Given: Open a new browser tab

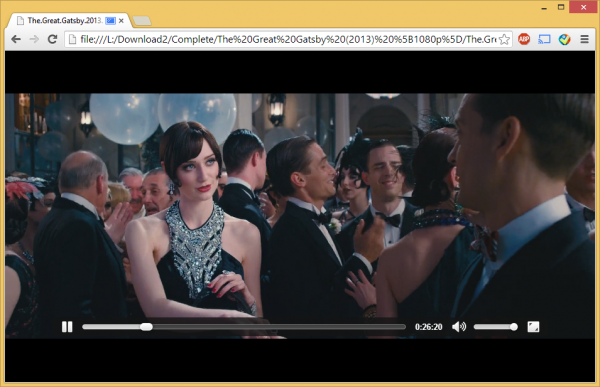Looking at the screenshot, I should coord(142,21).
